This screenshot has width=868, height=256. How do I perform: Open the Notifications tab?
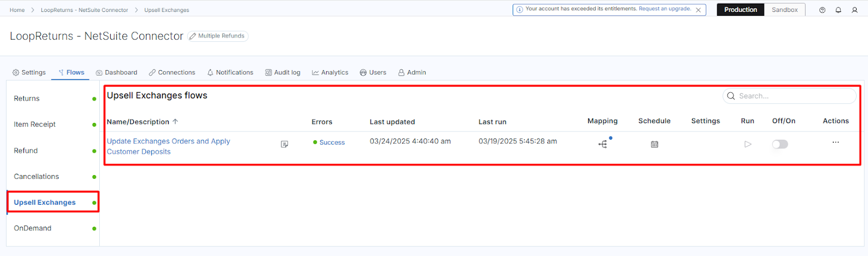tap(230, 72)
